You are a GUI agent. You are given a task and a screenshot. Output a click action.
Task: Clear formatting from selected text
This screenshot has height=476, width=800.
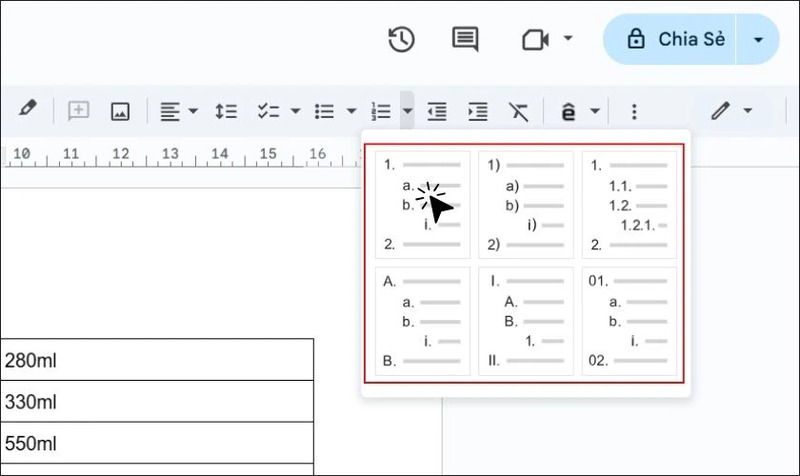(x=518, y=111)
